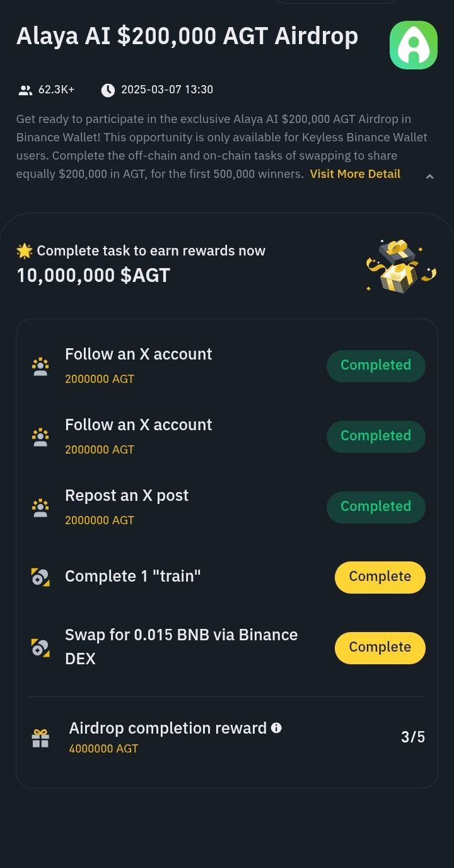Tap Completed on the first Follow an X account task

point(376,365)
